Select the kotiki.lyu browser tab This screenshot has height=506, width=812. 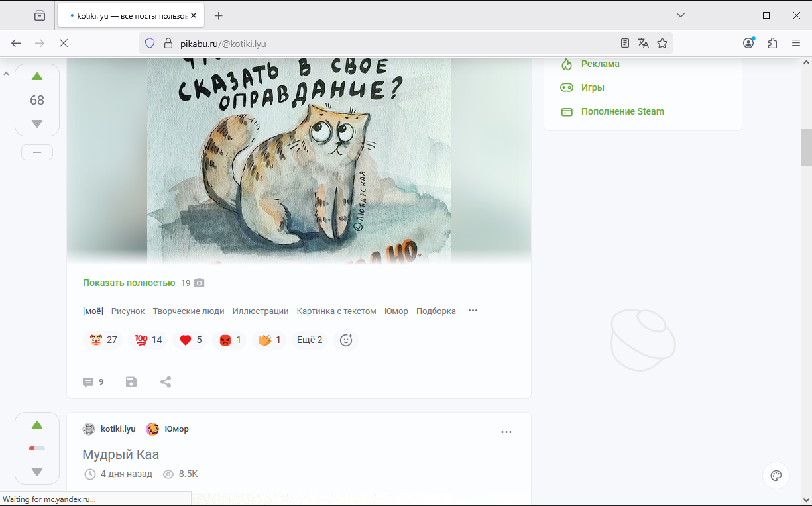coord(131,15)
